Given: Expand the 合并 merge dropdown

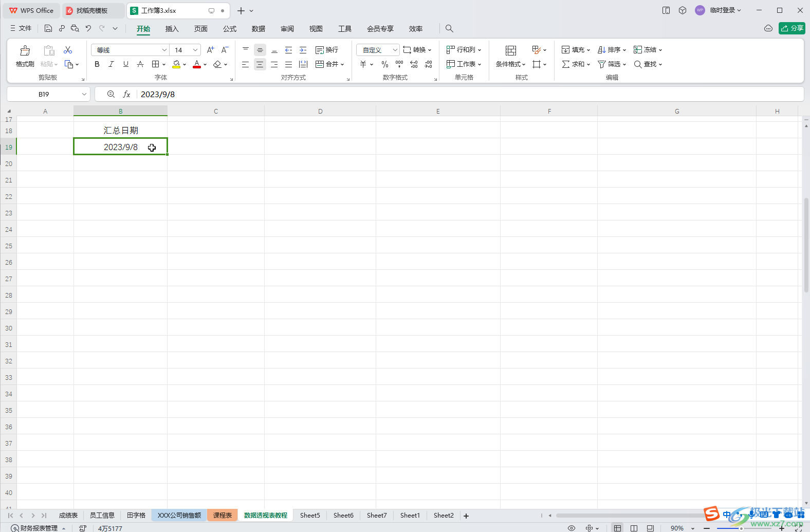Looking at the screenshot, I should (342, 64).
